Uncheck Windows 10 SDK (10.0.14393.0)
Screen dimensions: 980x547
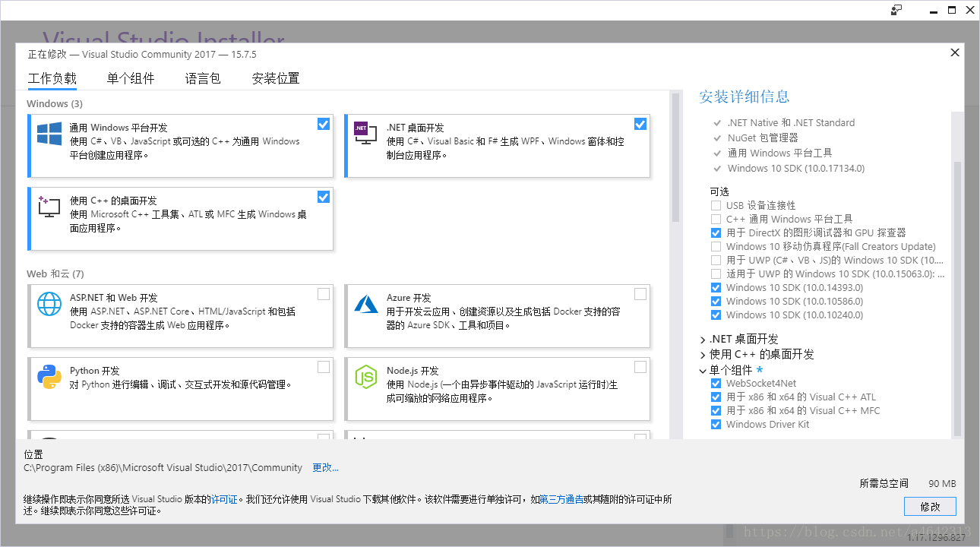coord(716,287)
